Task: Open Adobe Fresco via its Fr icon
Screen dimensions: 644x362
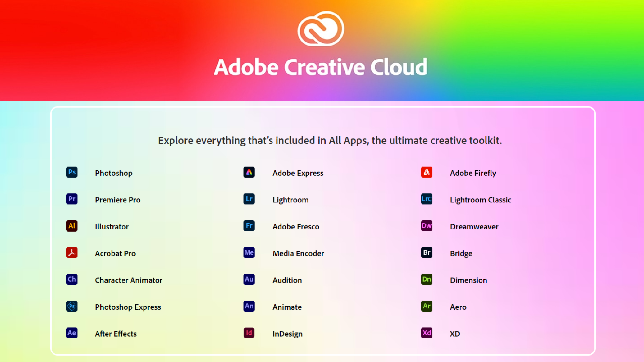Action: point(249,226)
